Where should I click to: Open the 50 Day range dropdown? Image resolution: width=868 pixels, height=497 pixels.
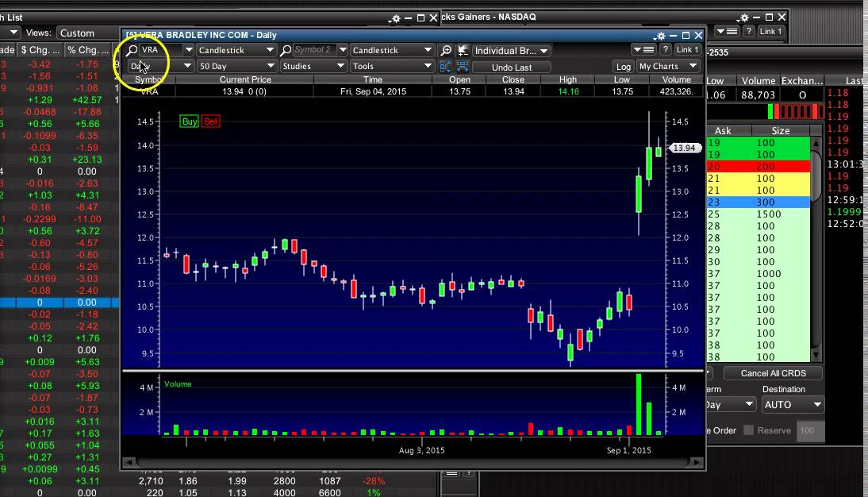tap(236, 67)
